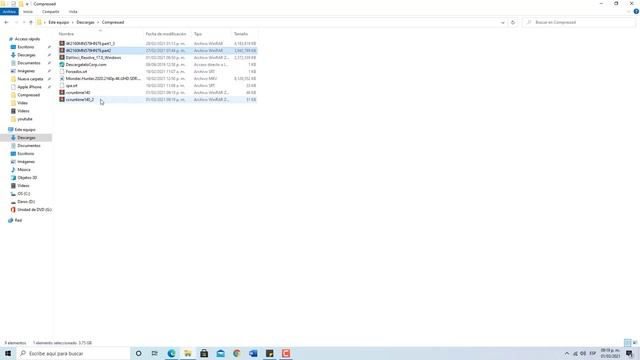This screenshot has width=640, height=360.
Task: Click the DaVinci_Resolve_17.0_Windows archive icon
Action: 62,58
